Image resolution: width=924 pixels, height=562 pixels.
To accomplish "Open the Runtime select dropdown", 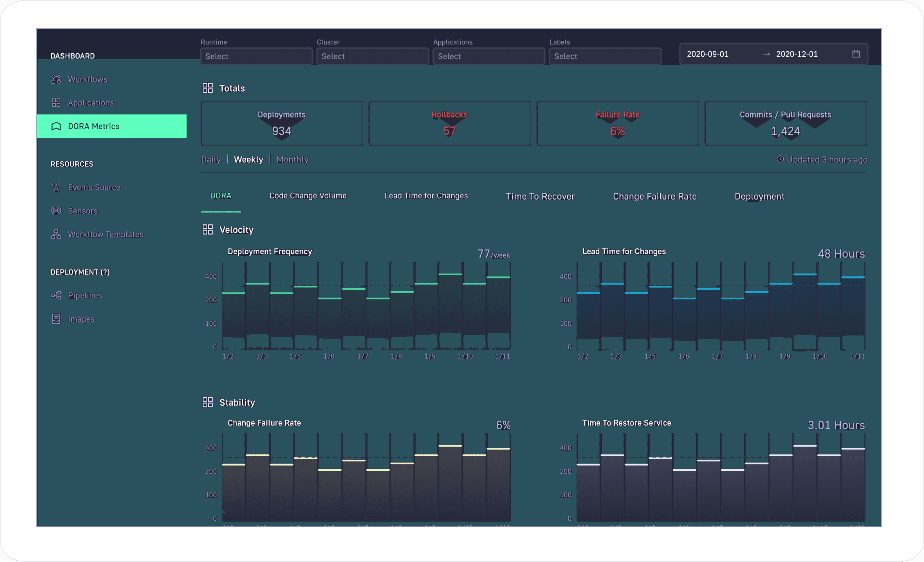I will coord(256,56).
